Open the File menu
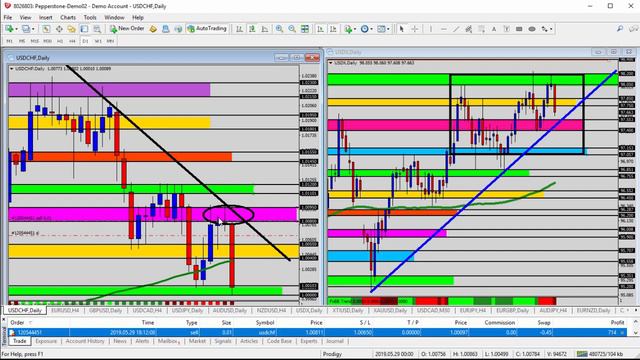 click(8, 18)
